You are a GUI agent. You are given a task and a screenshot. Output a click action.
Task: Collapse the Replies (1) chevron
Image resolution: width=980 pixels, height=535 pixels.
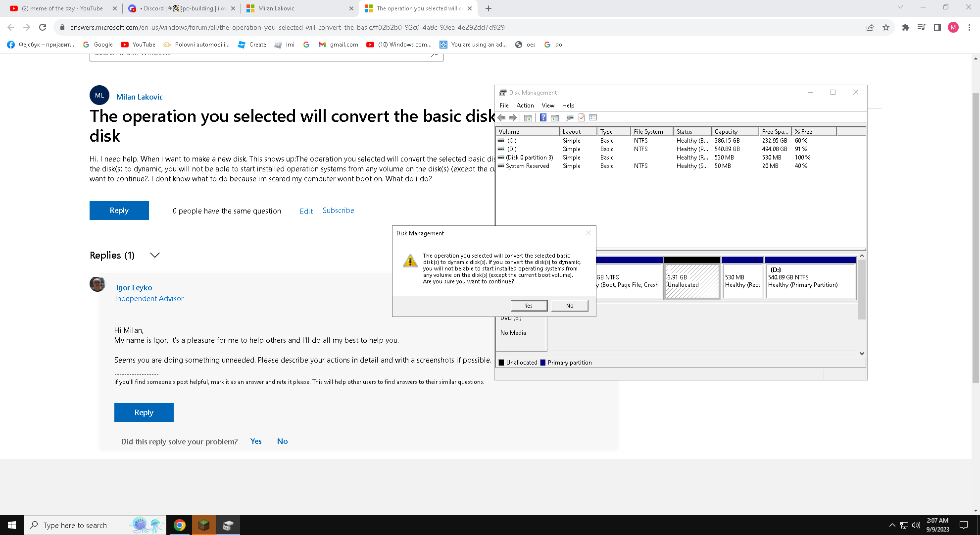pos(155,255)
